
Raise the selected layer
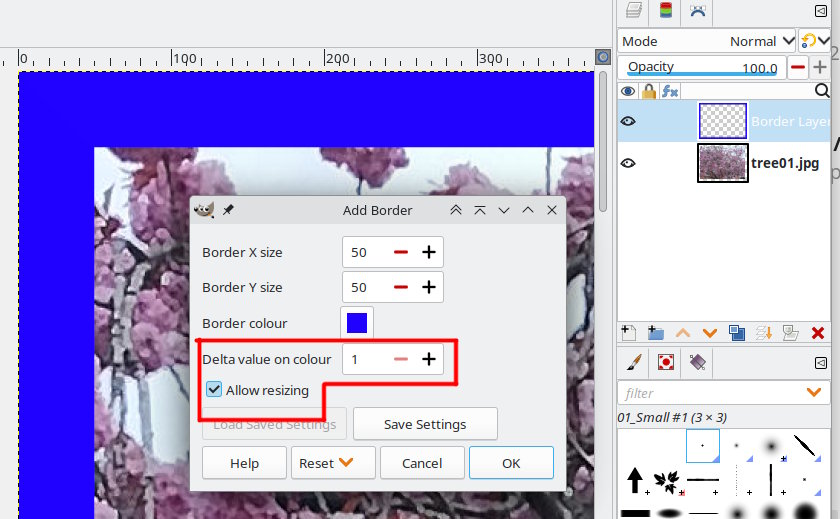click(x=682, y=333)
